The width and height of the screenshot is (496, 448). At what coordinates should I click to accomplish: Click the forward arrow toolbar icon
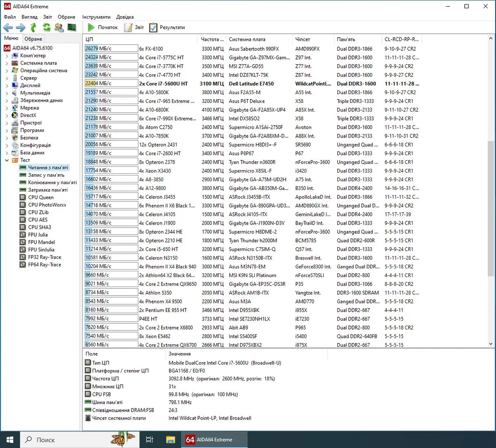pyautogui.click(x=21, y=28)
